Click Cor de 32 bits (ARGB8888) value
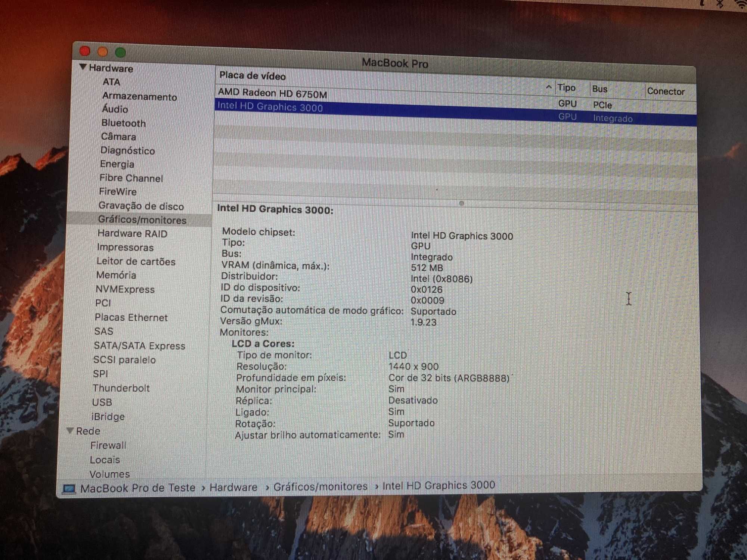The width and height of the screenshot is (747, 560). (449, 378)
